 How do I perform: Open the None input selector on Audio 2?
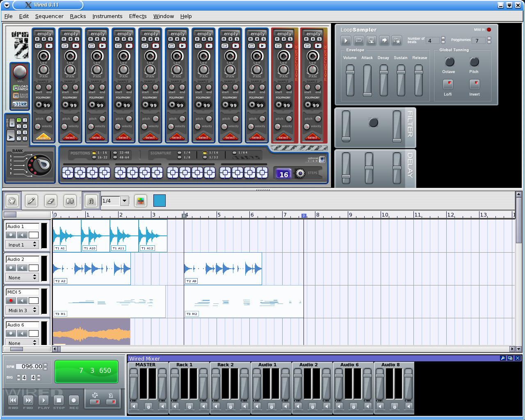coord(22,278)
